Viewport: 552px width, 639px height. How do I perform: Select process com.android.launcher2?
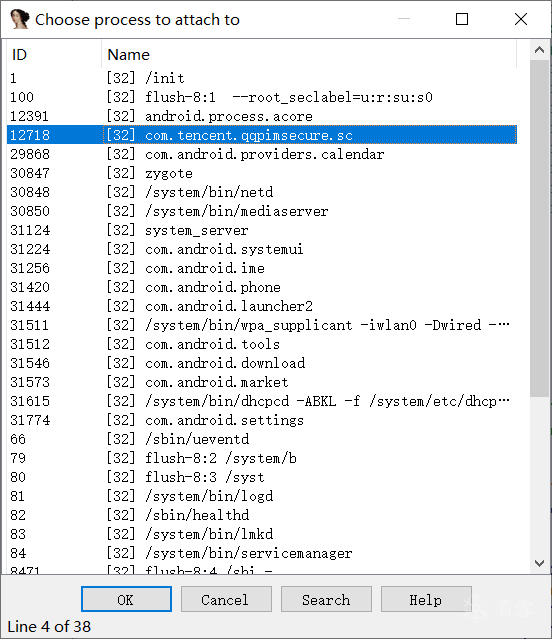pyautogui.click(x=262, y=306)
